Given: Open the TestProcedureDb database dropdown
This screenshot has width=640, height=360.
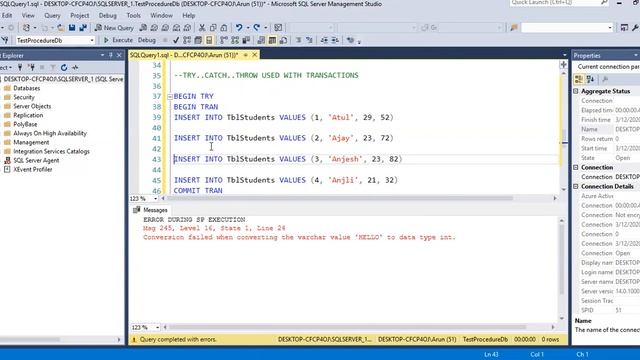Looking at the screenshot, I should click(x=92, y=40).
